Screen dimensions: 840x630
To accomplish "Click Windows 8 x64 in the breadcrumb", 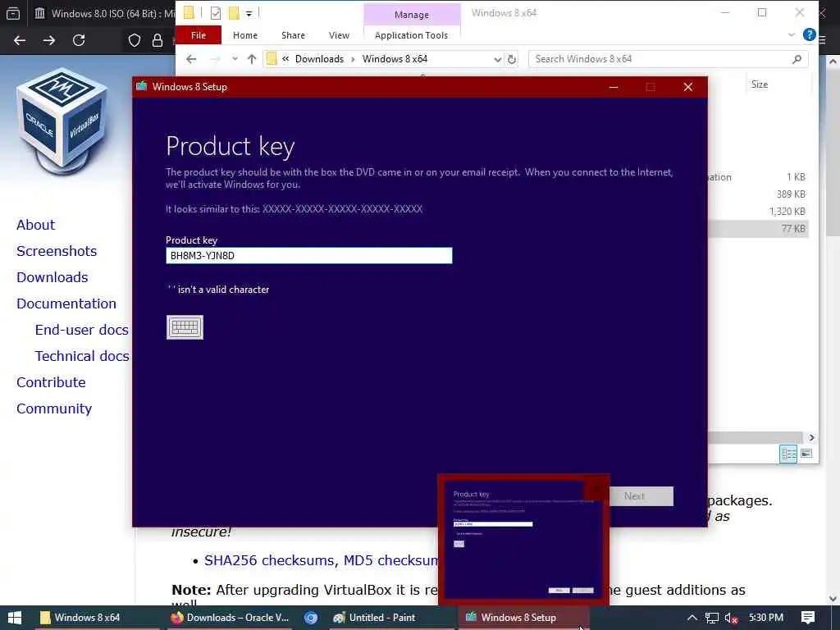I will coord(395,59).
